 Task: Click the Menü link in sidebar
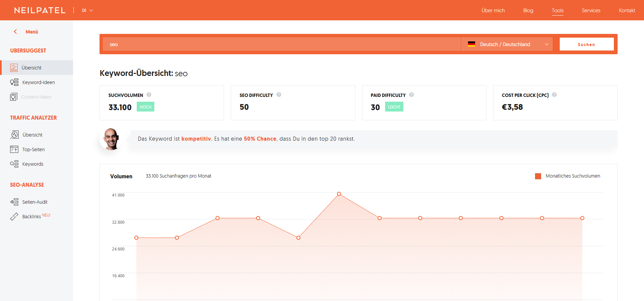point(32,32)
